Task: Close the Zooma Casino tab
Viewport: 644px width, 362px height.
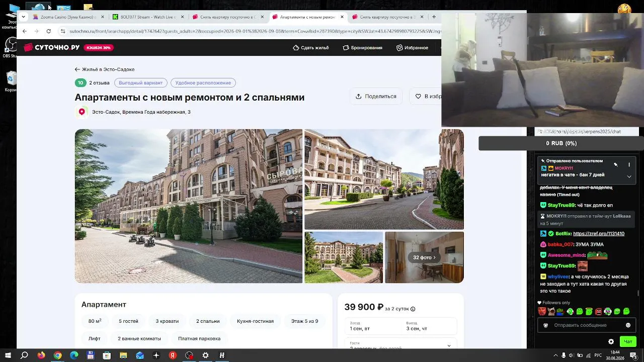Action: [x=103, y=17]
